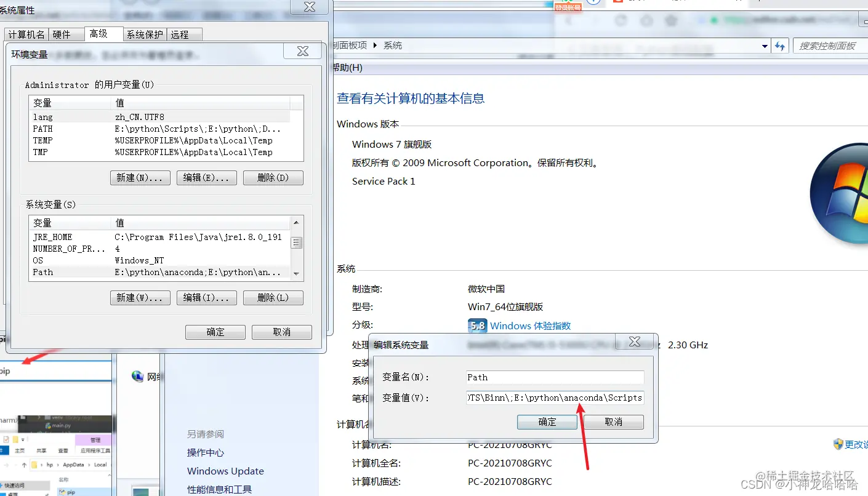868x496 pixels.
Task: Click the scrollbar thumb of the system variables list
Action: pyautogui.click(x=297, y=242)
